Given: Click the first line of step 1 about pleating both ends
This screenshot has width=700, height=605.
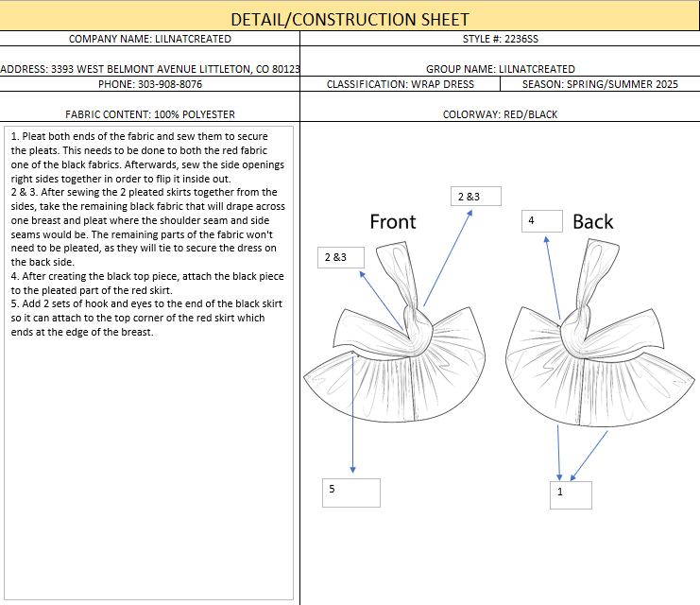Looking at the screenshot, I should click(139, 136).
